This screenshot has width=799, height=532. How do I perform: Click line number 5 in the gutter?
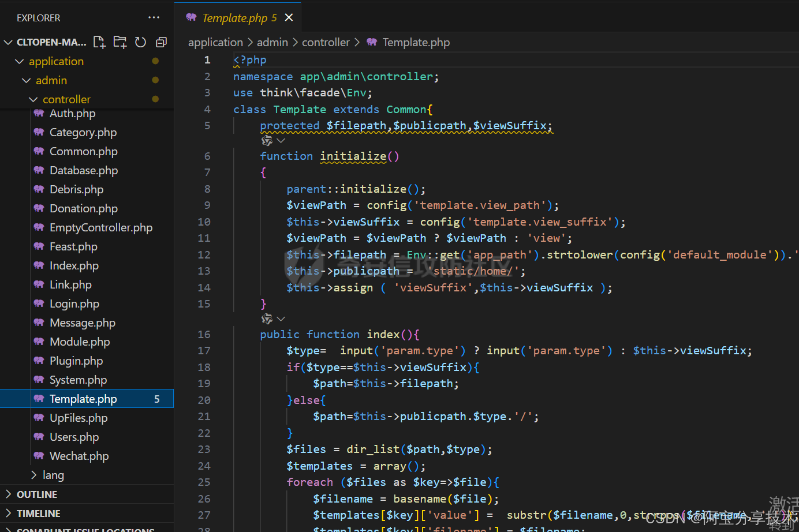(207, 125)
